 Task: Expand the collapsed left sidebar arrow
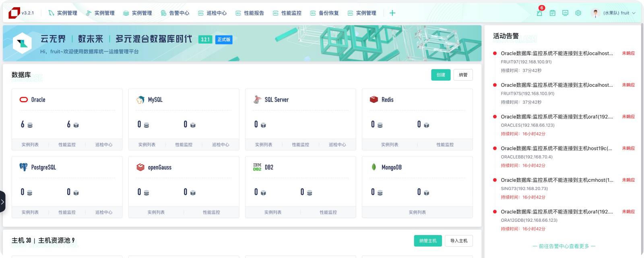(x=2, y=201)
